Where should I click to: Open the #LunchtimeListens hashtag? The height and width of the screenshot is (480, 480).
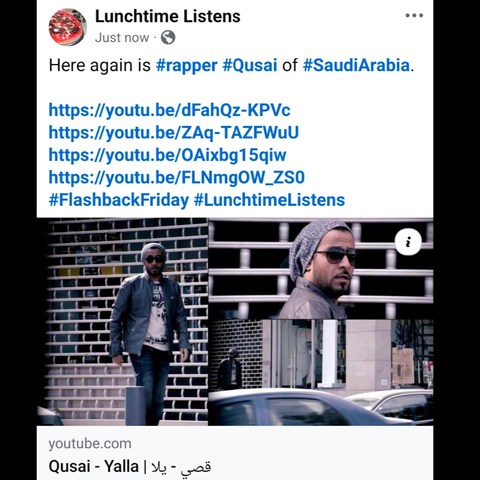[269, 200]
